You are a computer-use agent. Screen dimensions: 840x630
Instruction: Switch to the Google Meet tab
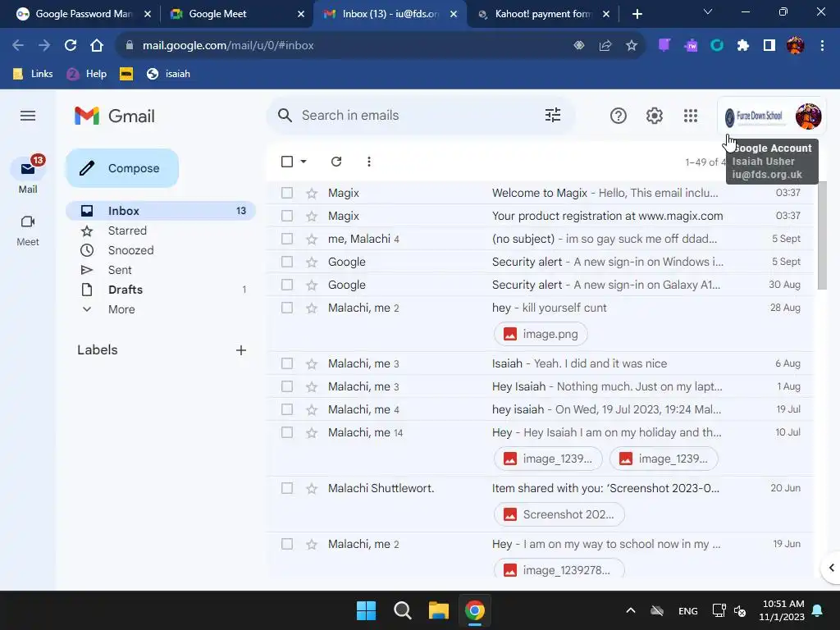coord(235,14)
